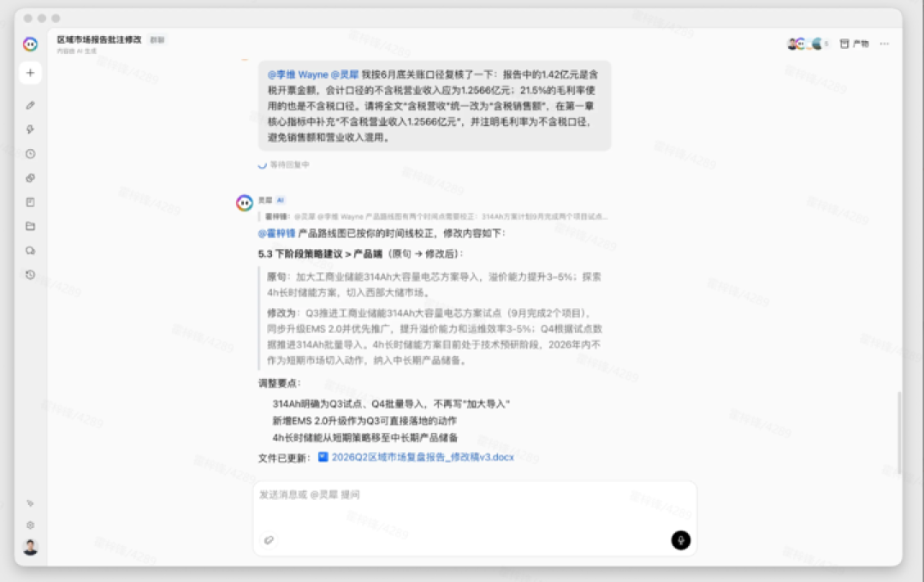Open the notebook icon in sidebar

30,202
